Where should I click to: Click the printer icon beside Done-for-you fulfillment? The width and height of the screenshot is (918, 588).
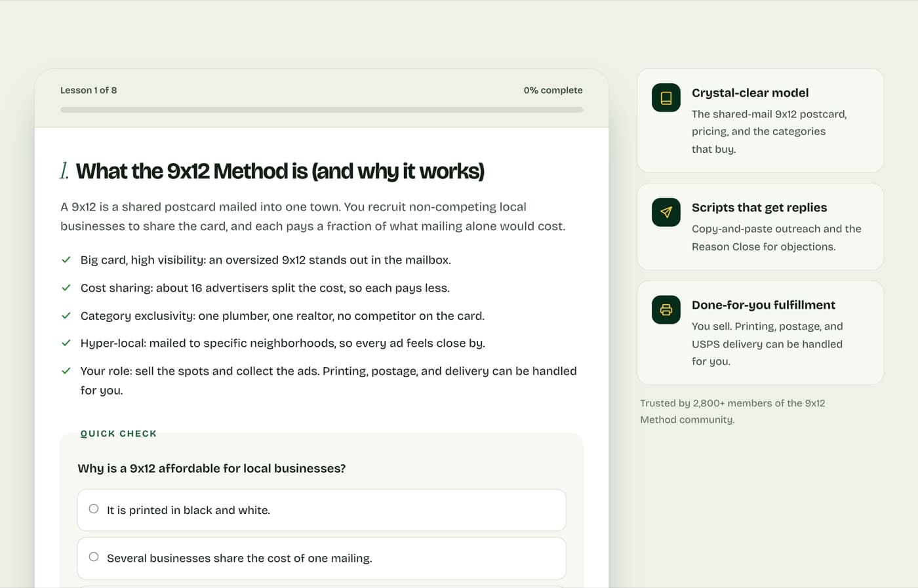(x=666, y=309)
